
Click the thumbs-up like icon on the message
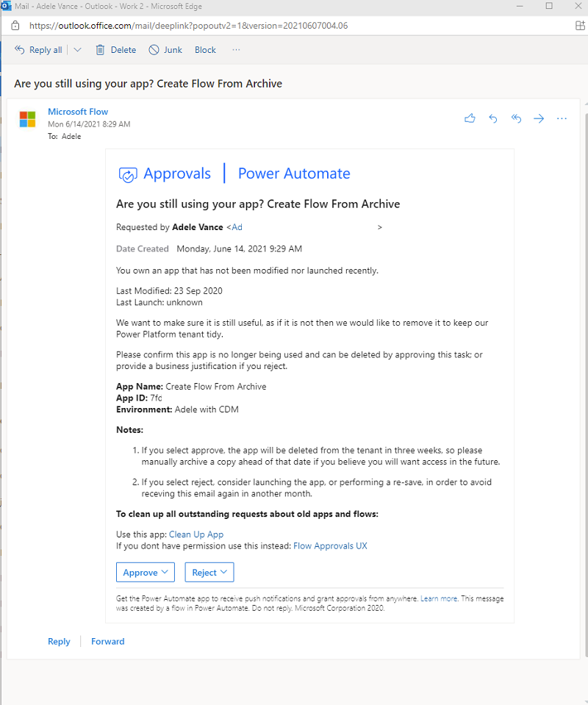[x=470, y=118]
